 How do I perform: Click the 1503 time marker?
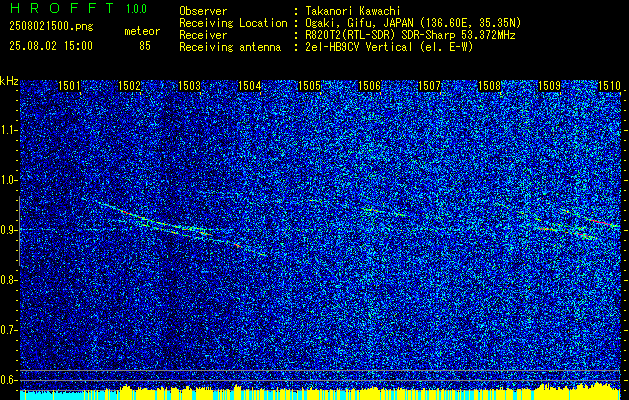(189, 86)
